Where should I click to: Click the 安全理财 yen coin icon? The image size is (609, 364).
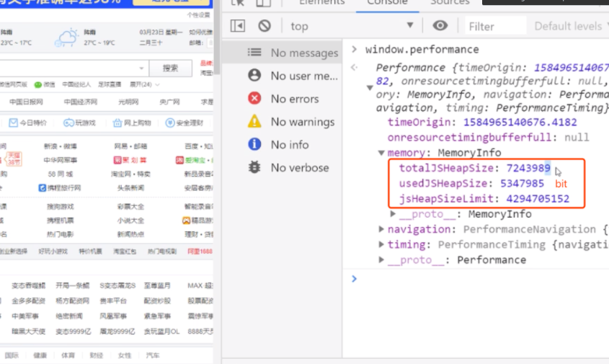pos(170,123)
